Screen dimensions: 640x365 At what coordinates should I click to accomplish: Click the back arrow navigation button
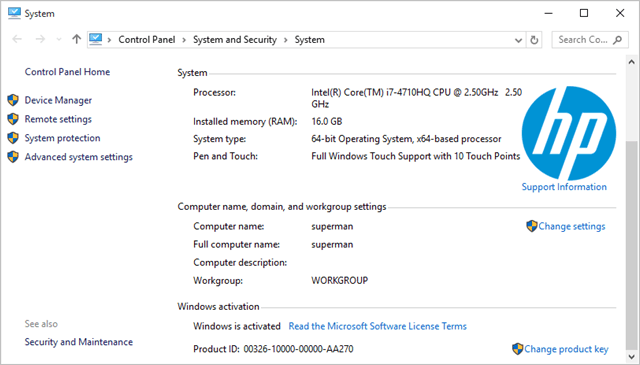click(17, 39)
